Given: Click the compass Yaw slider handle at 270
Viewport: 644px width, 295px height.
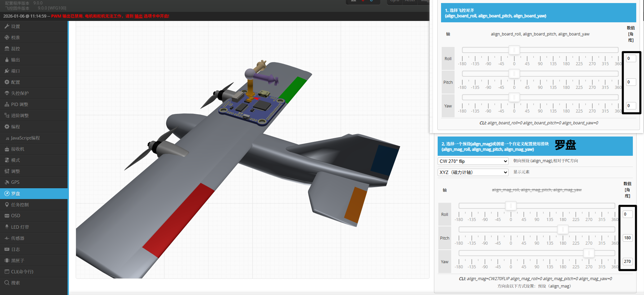Looking at the screenshot, I should click(589, 253).
